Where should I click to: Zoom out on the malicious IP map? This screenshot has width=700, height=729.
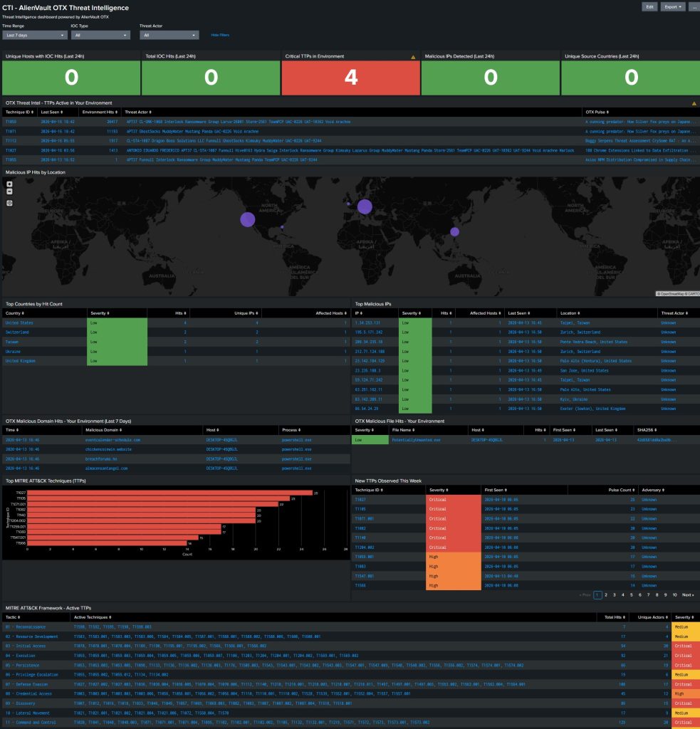point(9,192)
